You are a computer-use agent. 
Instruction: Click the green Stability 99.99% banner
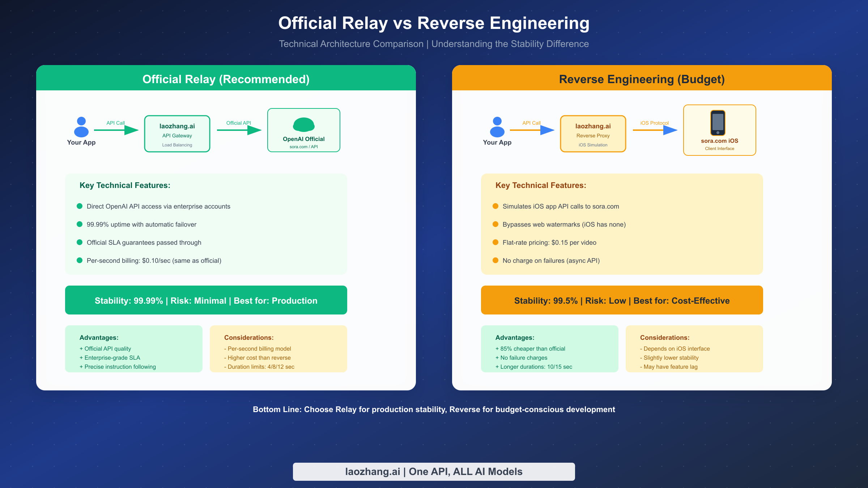[x=206, y=300]
